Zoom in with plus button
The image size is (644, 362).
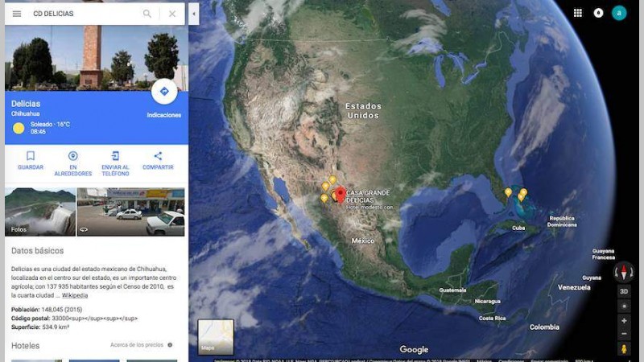(624, 321)
